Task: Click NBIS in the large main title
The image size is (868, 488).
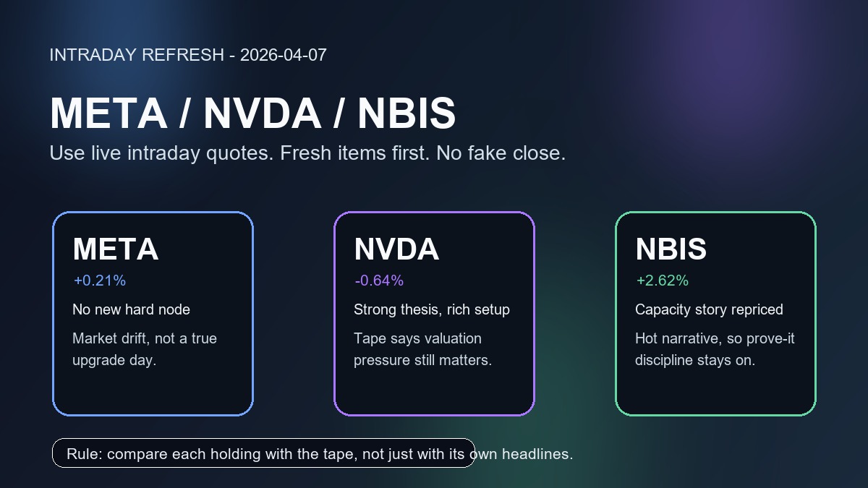Action: coord(407,114)
